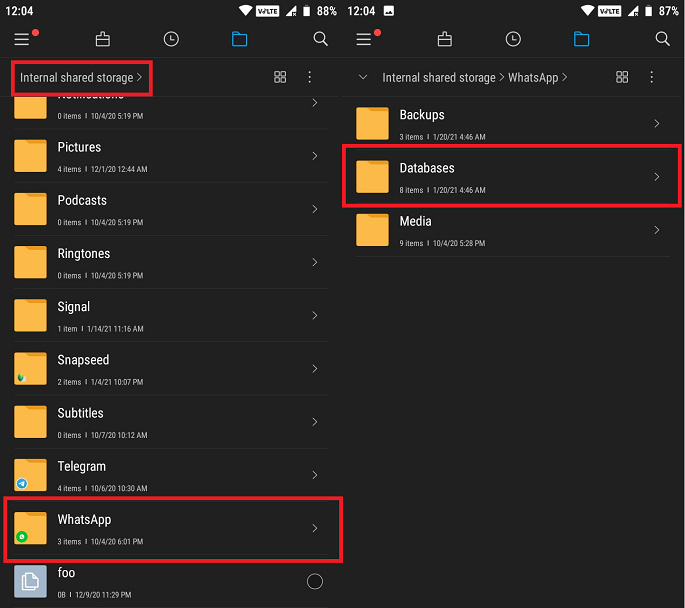Tap the Signal folder name
This screenshot has height=608, width=685.
pyautogui.click(x=74, y=307)
